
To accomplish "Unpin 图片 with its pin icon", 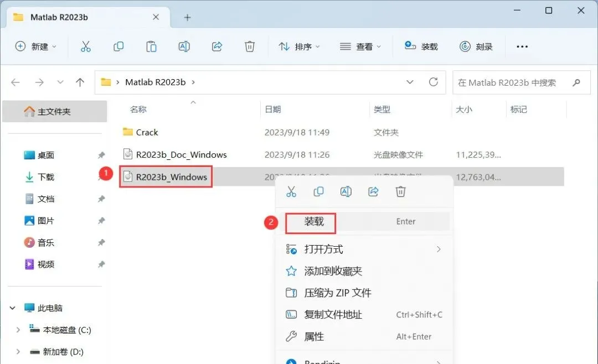I will click(101, 221).
